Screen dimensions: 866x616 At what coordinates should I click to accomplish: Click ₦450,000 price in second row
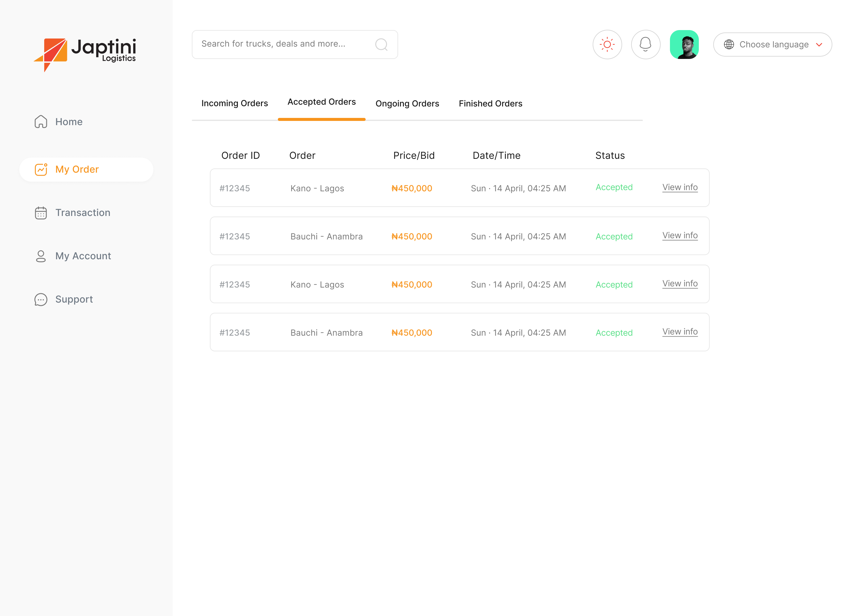[x=411, y=237]
